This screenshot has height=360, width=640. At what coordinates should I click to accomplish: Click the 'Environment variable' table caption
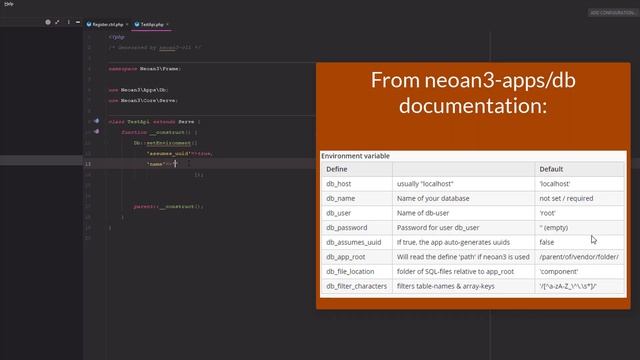355,156
